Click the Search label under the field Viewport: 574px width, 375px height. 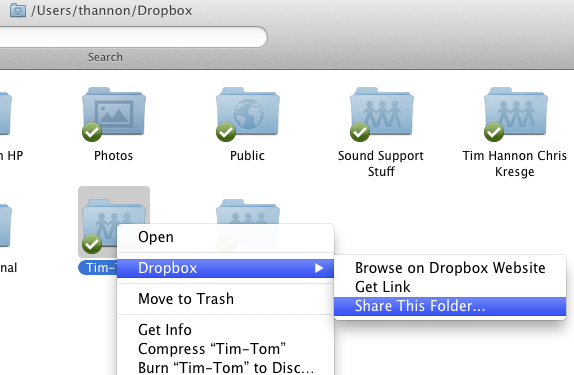pyautogui.click(x=105, y=57)
